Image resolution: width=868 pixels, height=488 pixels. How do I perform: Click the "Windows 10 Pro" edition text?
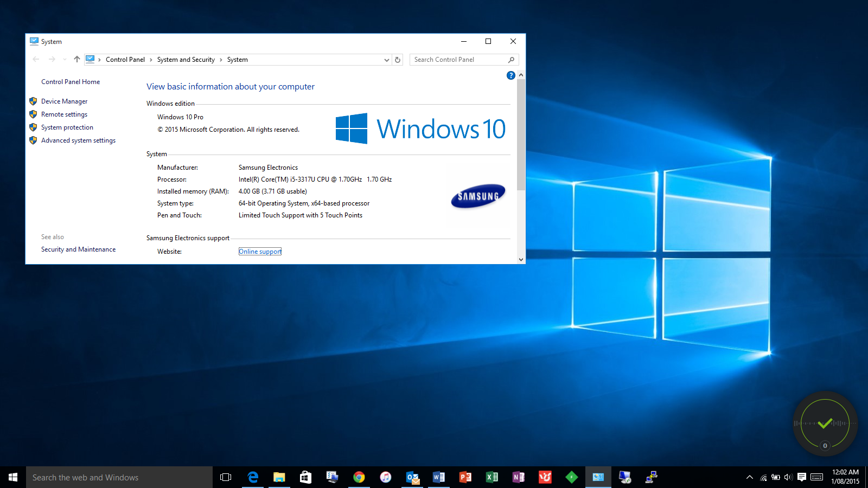point(180,117)
